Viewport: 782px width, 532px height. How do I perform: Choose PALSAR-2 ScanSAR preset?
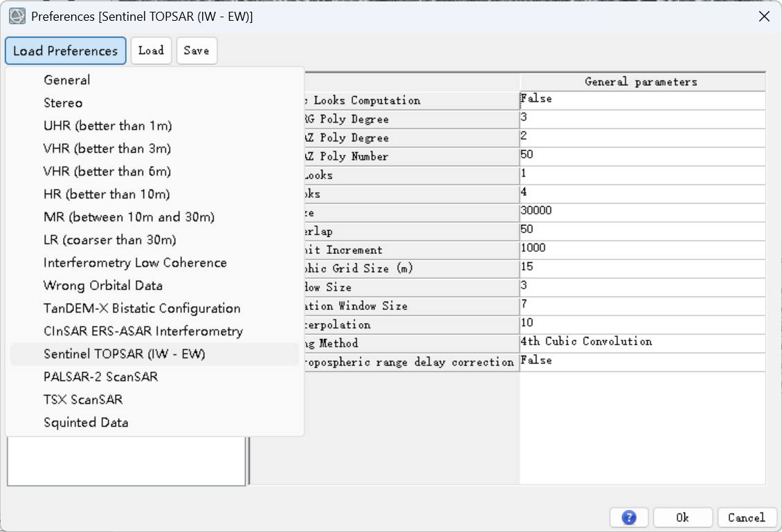point(154,377)
